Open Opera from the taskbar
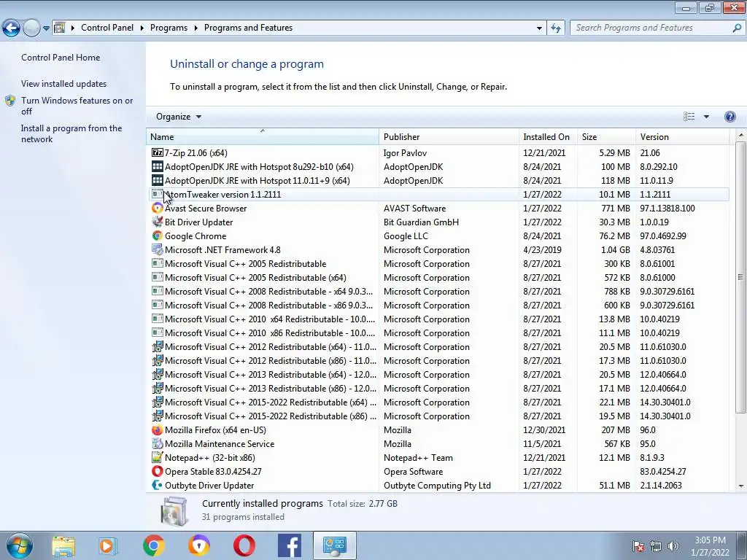This screenshot has height=560, width=747. coord(244,545)
